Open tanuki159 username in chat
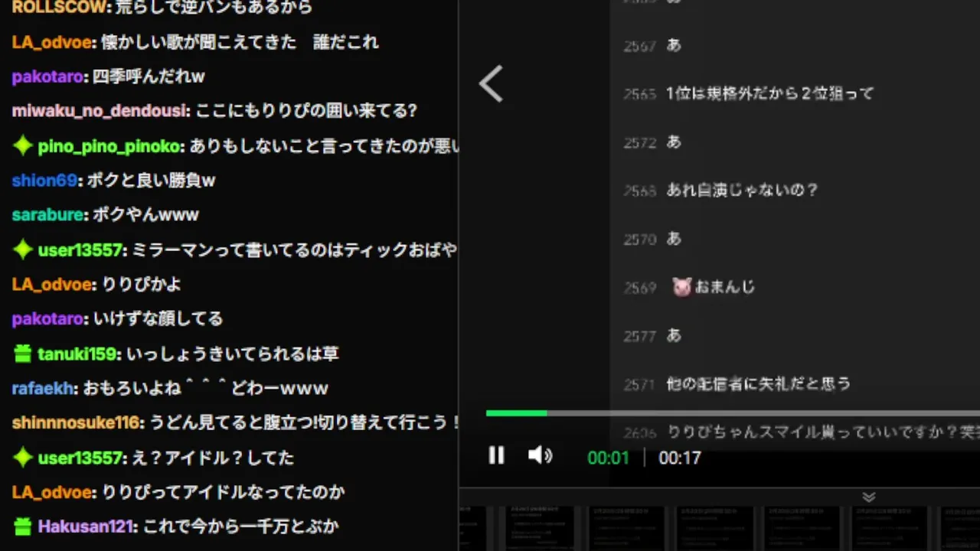Viewport: 980px width, 551px height. point(78,354)
